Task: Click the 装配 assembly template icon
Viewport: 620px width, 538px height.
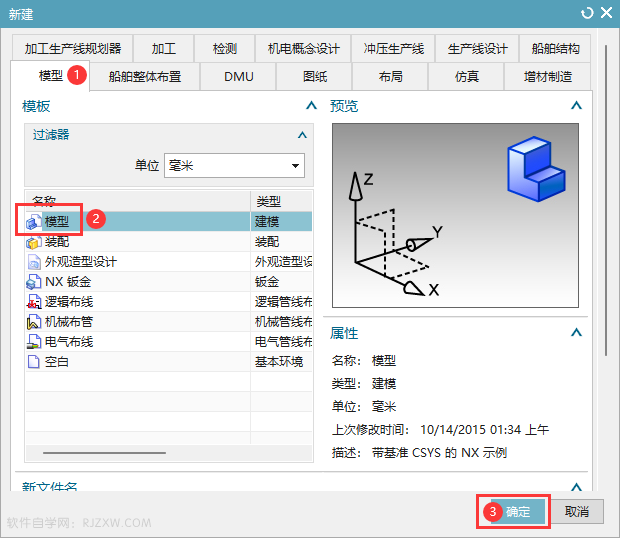Action: coord(34,242)
